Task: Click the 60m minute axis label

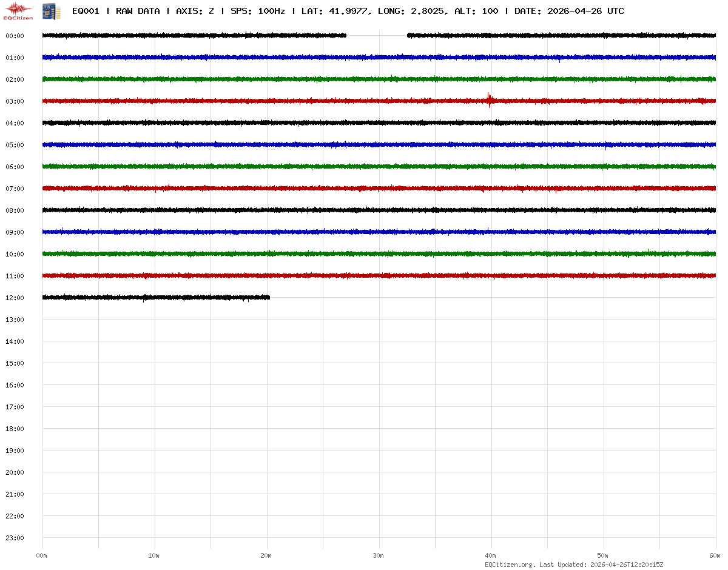Action: click(715, 555)
